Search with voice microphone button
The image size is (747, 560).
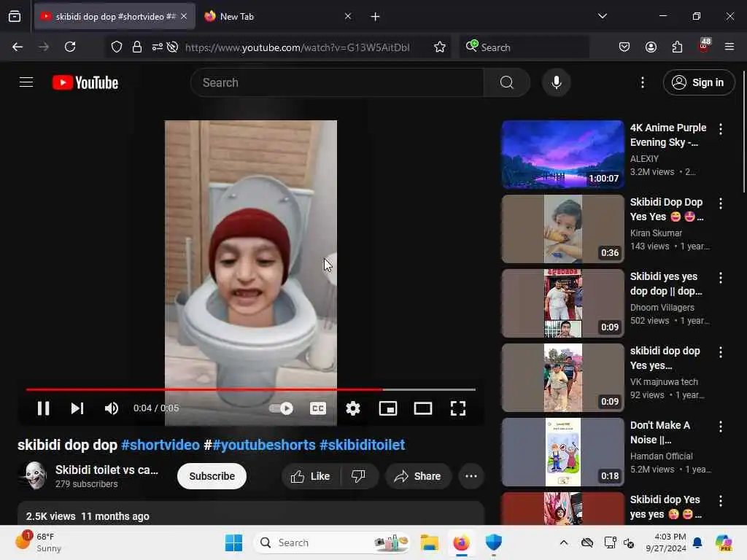556,82
